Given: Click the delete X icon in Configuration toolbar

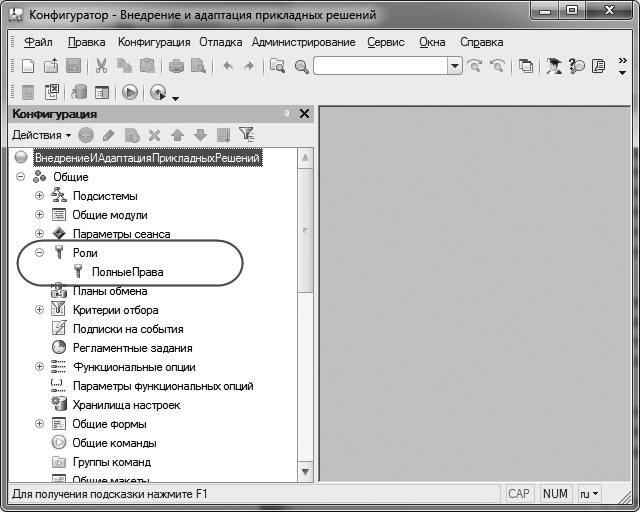Looking at the screenshot, I should tap(154, 135).
